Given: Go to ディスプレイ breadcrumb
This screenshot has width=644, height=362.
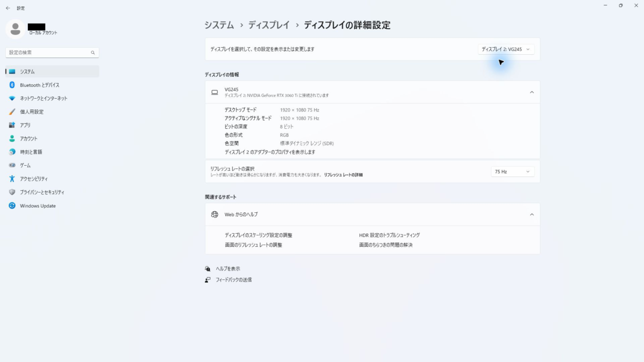Looking at the screenshot, I should coord(268,25).
